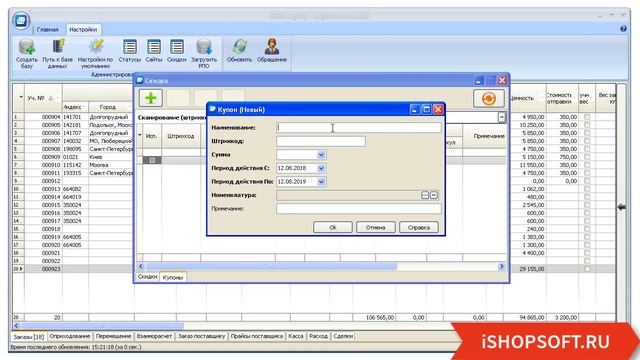Toggle checkbox in row with 11 550,00
The width and height of the screenshot is (640, 360).
tap(587, 165)
